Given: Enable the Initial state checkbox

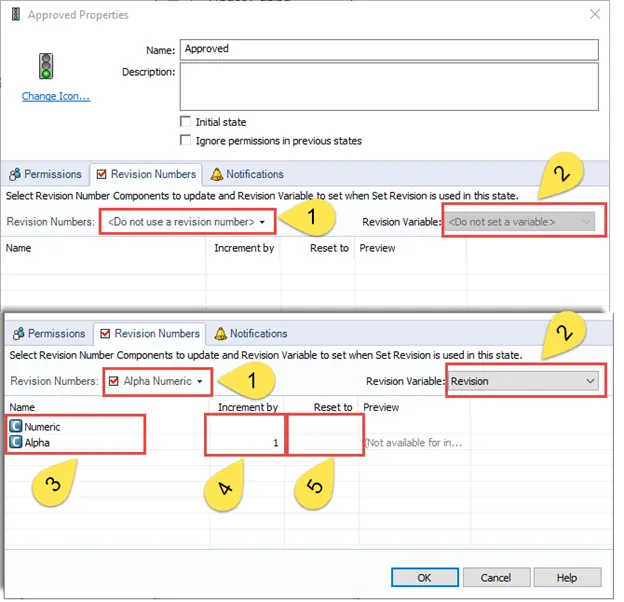Looking at the screenshot, I should point(185,121).
